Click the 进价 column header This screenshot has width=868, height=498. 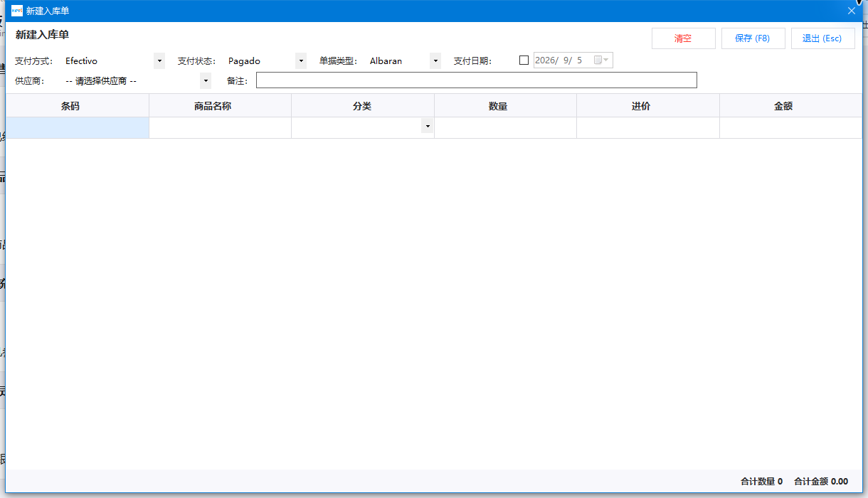pos(648,106)
